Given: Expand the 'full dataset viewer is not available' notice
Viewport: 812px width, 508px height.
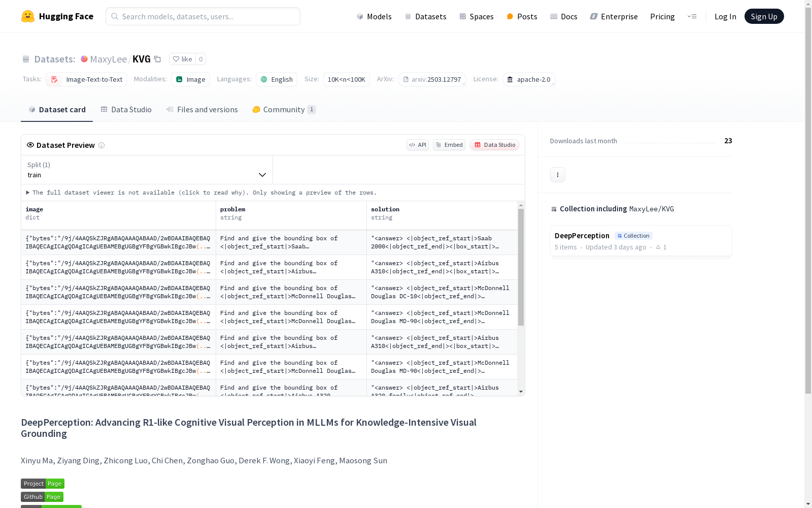Looking at the screenshot, I should 201,193.
